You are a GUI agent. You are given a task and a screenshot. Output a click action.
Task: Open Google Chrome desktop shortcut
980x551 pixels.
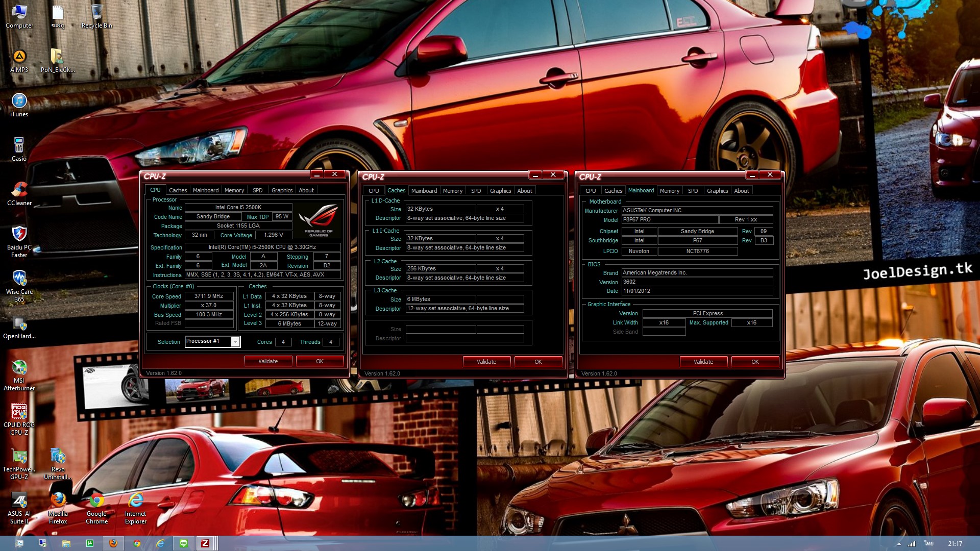(x=96, y=501)
